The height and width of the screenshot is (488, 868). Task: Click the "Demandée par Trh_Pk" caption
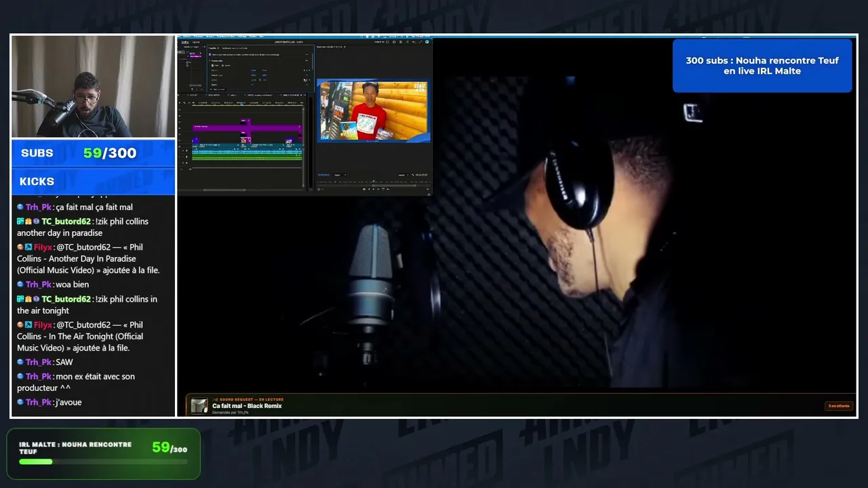(230, 412)
